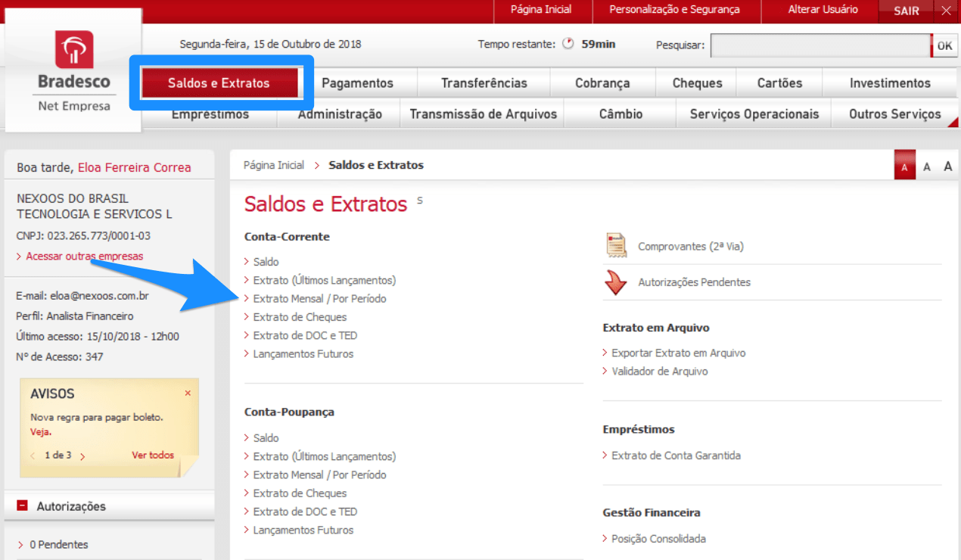Open the Saldos e Extratos menu tab
The height and width of the screenshot is (560, 961).
pyautogui.click(x=219, y=82)
